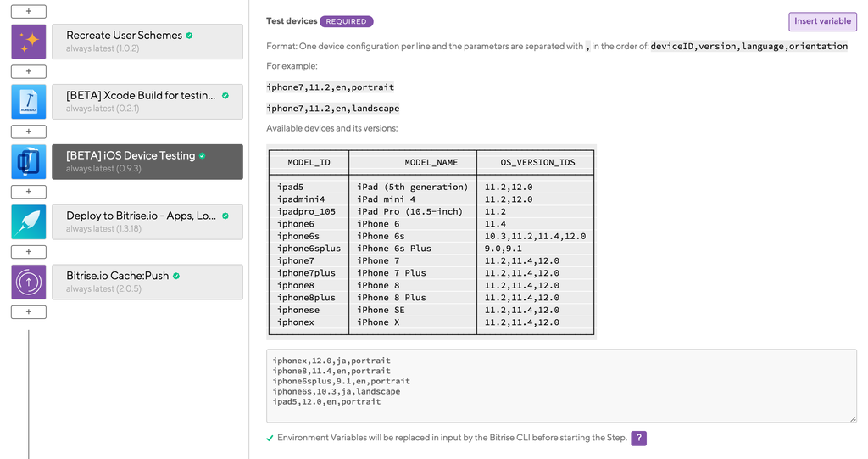The image size is (868, 459).
Task: Select the [BETA] Xcode Build for testing step
Action: tap(147, 102)
